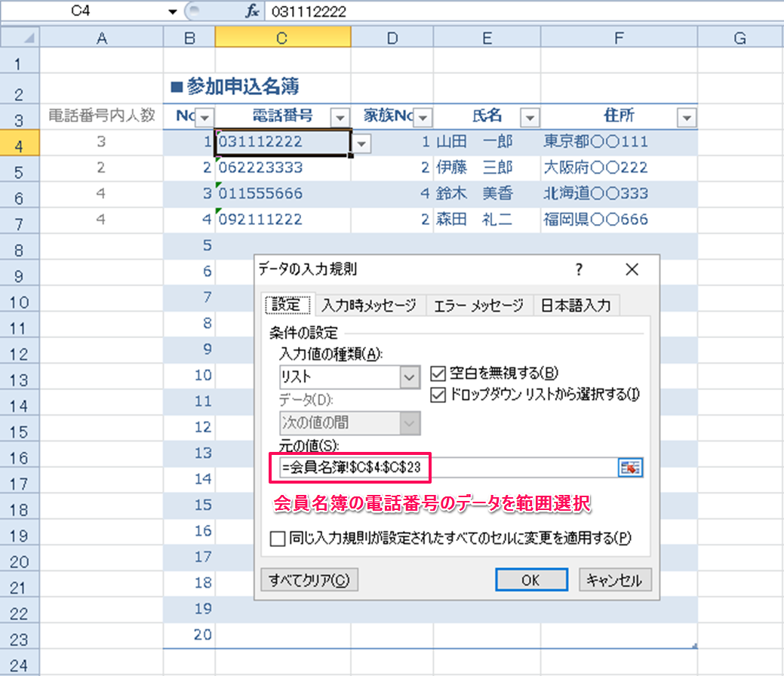Switch to the 入力時メッセージ tab
The height and width of the screenshot is (676, 784).
[x=368, y=306]
